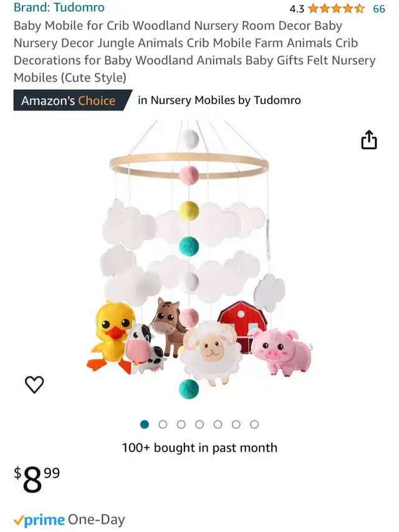Select the fifth image carousel dot
This screenshot has width=399, height=532.
[218, 425]
